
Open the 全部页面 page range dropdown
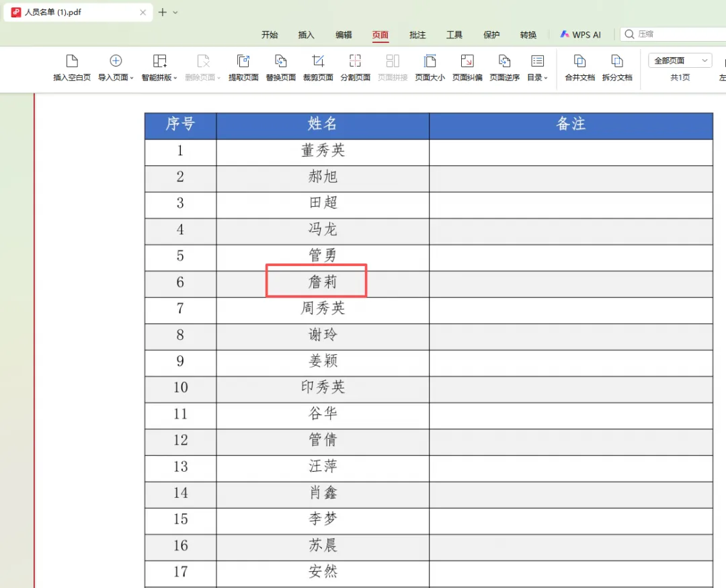point(680,60)
